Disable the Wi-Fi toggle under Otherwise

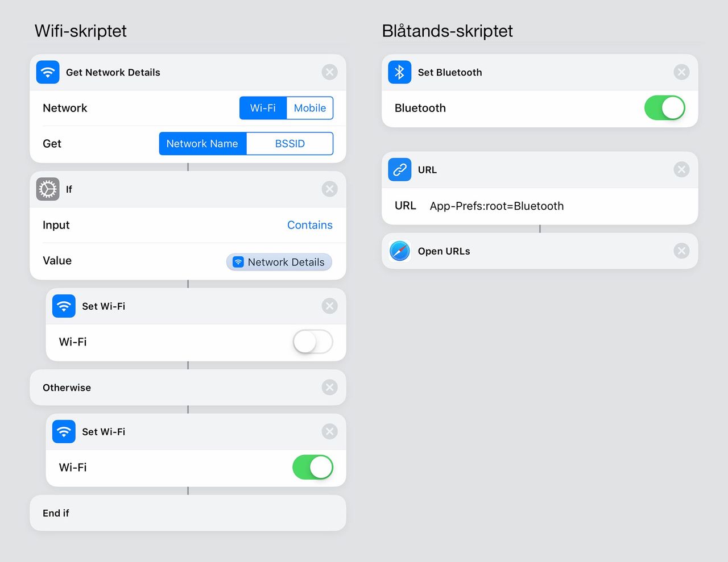coord(313,468)
